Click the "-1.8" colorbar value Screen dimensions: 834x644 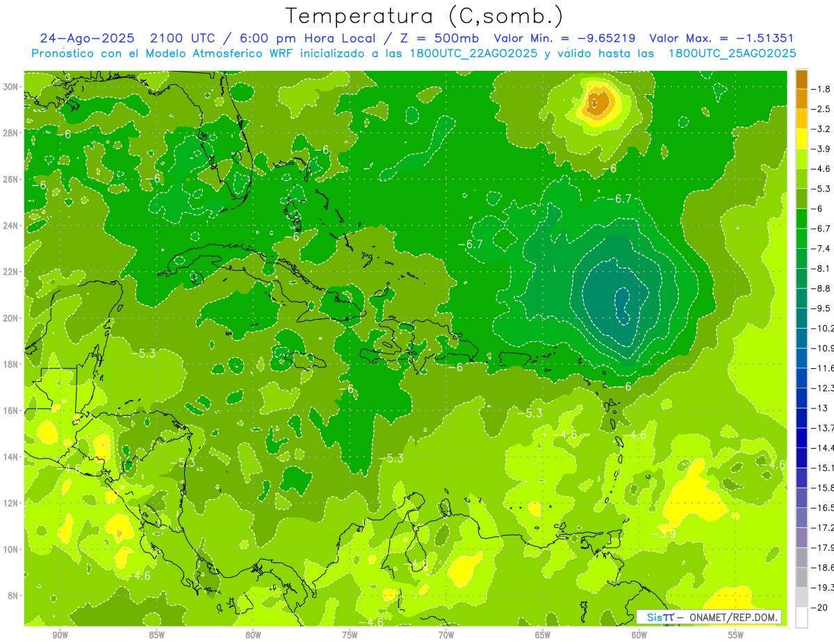tap(821, 89)
